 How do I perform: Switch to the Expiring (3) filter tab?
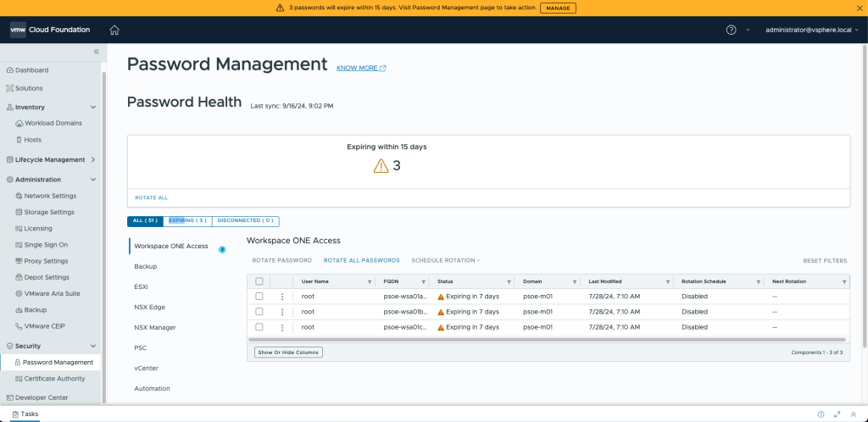tap(187, 221)
